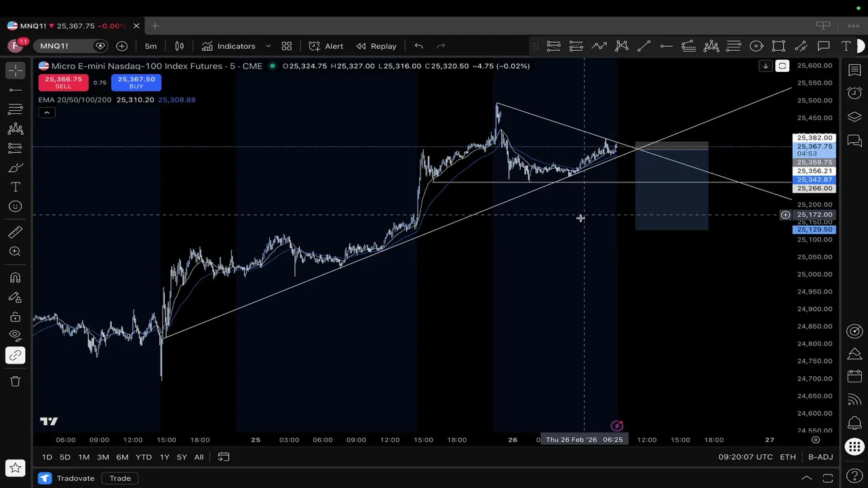868x488 pixels.
Task: Click the blue BUY 25,367.50 button
Action: 136,83
